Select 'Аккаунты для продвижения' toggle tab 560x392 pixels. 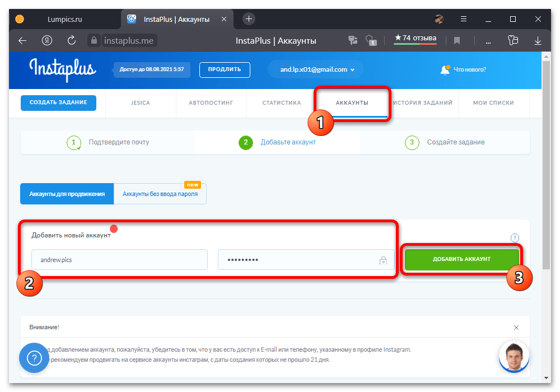pos(67,194)
